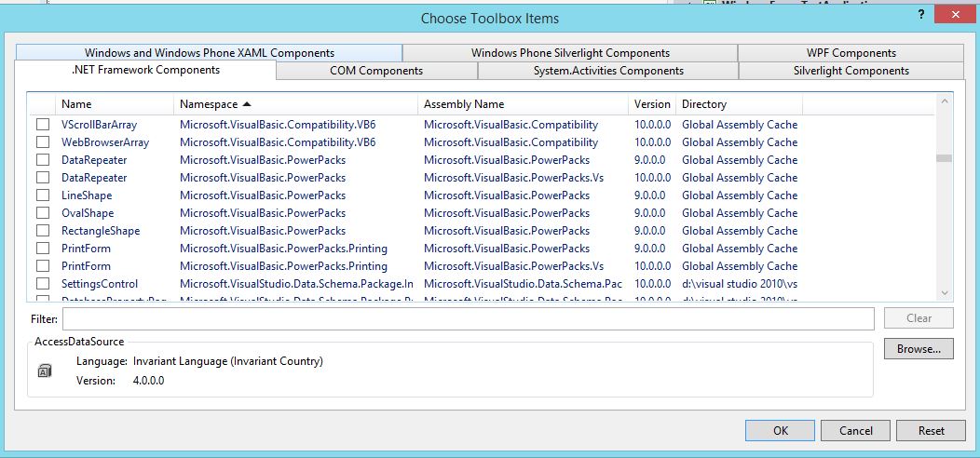Click the Namespace sort arrow indicator
The height and width of the screenshot is (458, 980).
(247, 104)
